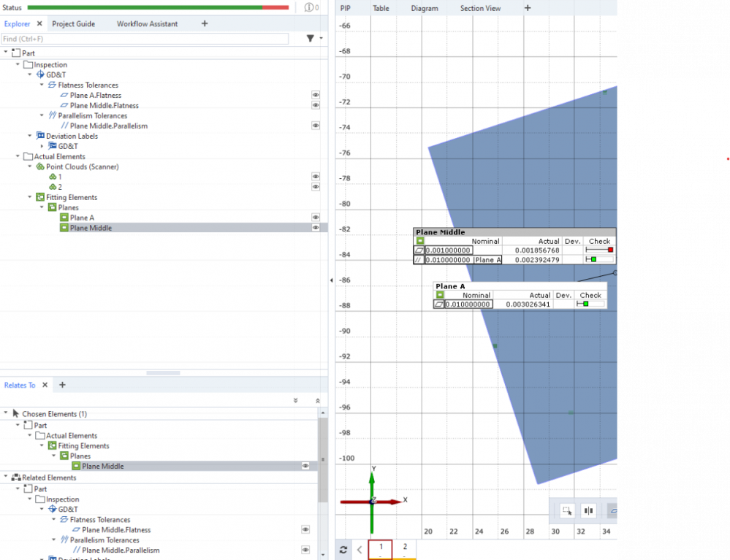Toggle visibility of Plane Middle.Parallelism in Explorer

click(316, 126)
